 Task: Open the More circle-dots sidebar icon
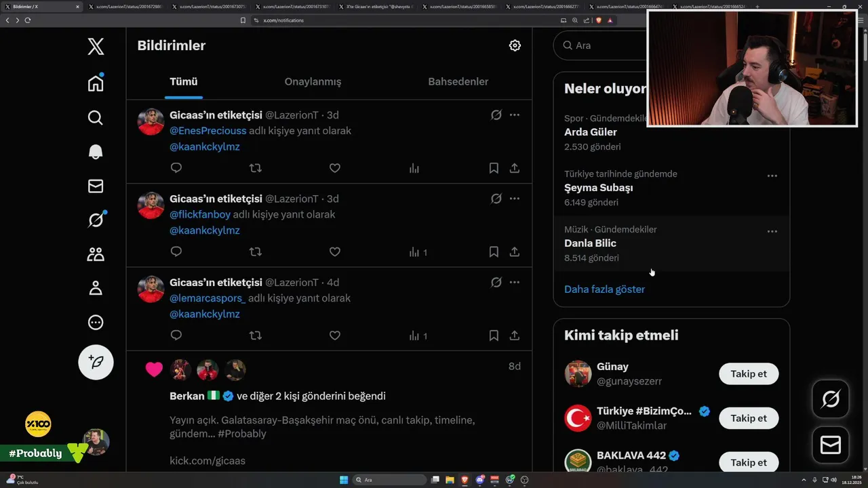pos(96,323)
